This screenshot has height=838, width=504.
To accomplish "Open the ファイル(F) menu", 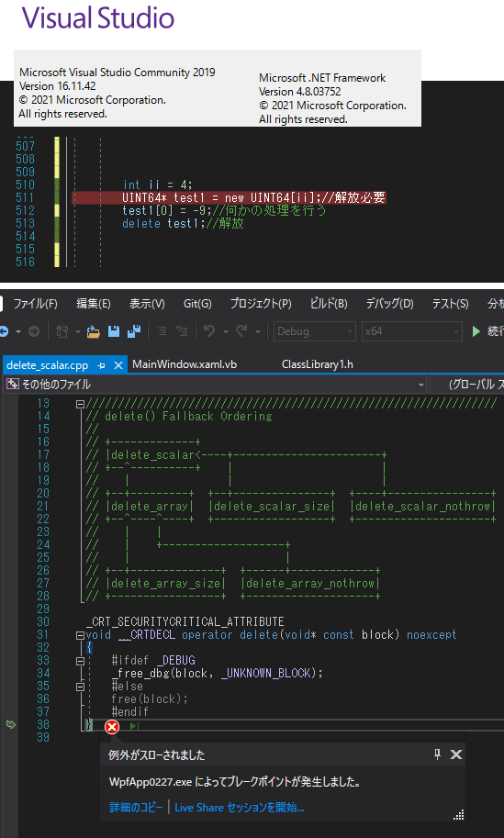I will coord(35,304).
